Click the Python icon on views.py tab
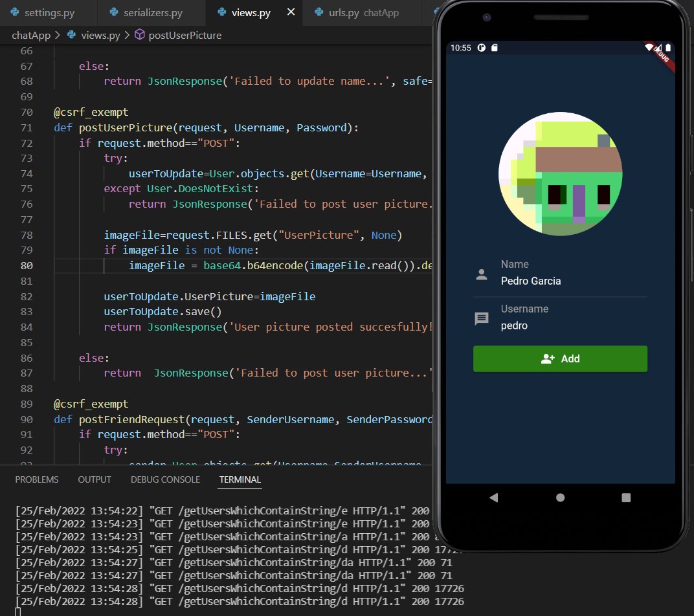The image size is (694, 616). coord(222,12)
